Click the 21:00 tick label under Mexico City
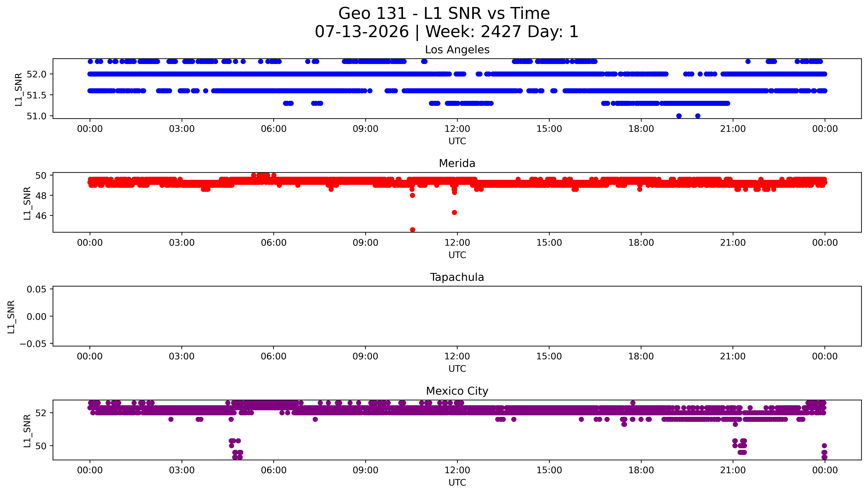The height and width of the screenshot is (494, 868). coord(733,470)
